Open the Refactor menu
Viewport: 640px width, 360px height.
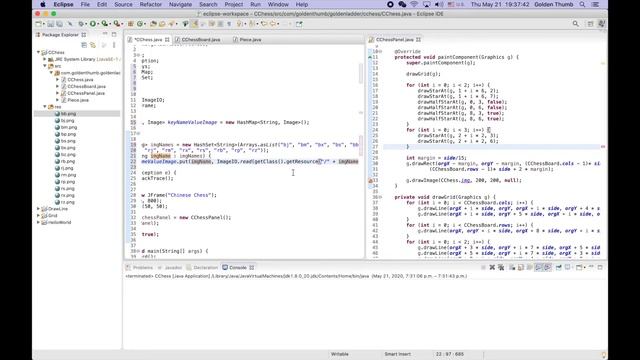point(151,4)
